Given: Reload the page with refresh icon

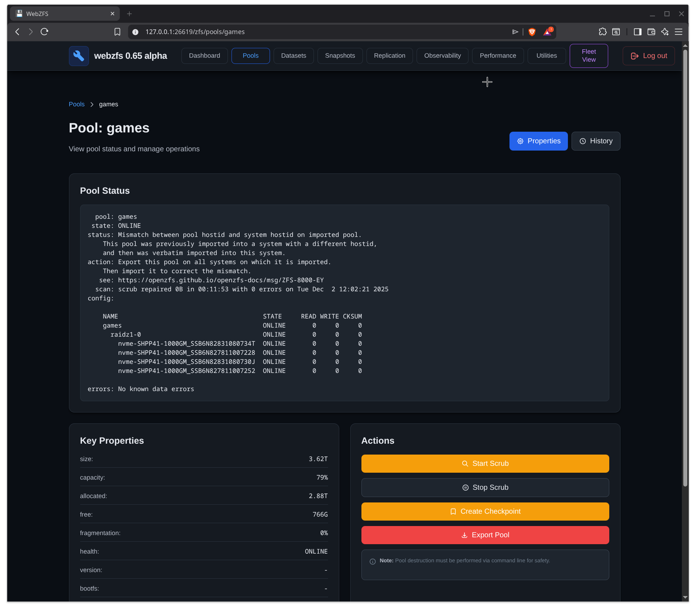Looking at the screenshot, I should pyautogui.click(x=44, y=32).
